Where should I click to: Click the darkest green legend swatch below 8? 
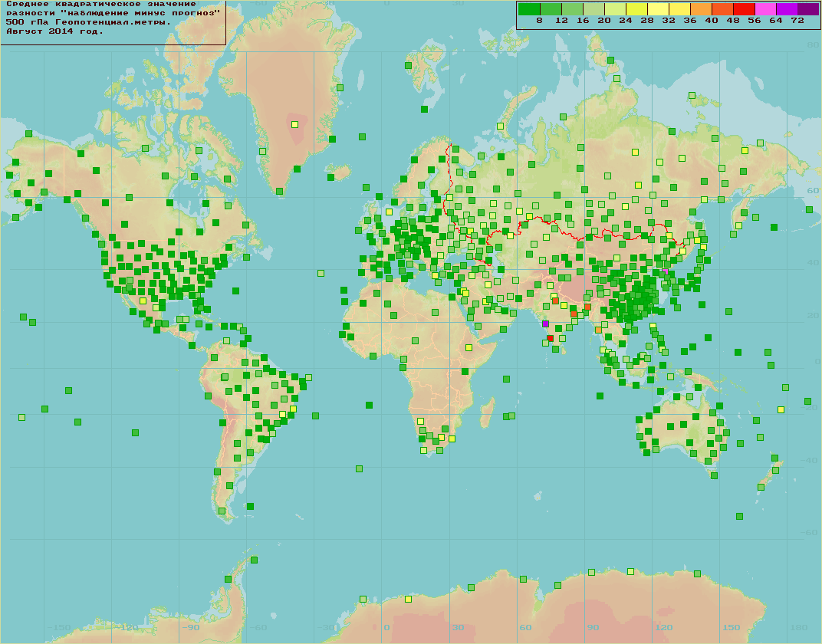point(529,8)
